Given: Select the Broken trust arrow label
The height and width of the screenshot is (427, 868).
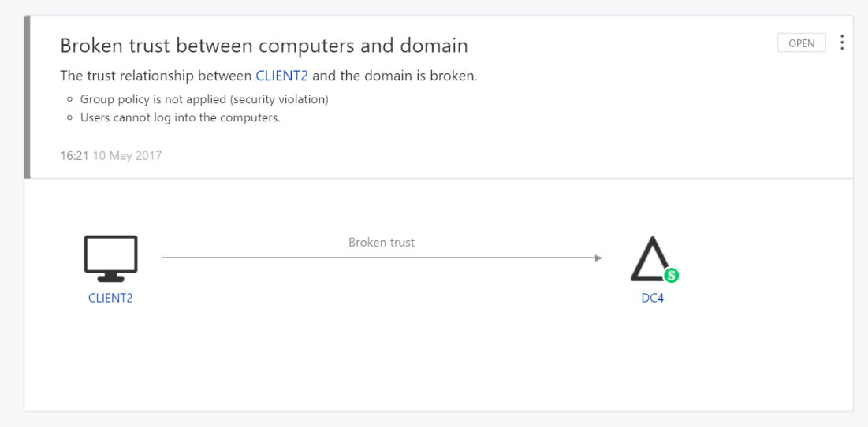Looking at the screenshot, I should pos(382,243).
